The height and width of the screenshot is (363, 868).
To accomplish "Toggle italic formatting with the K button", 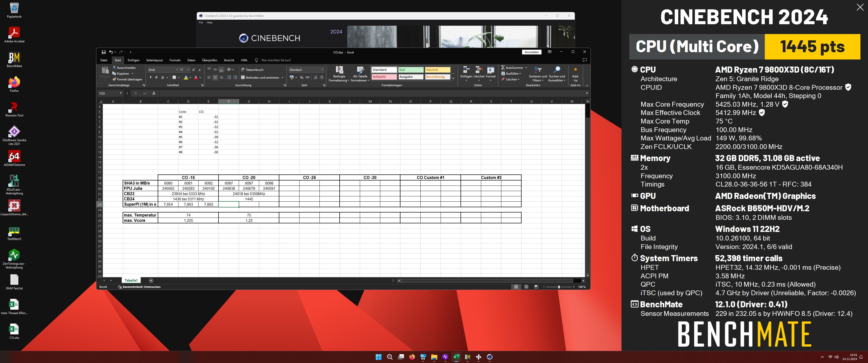I will click(x=156, y=77).
